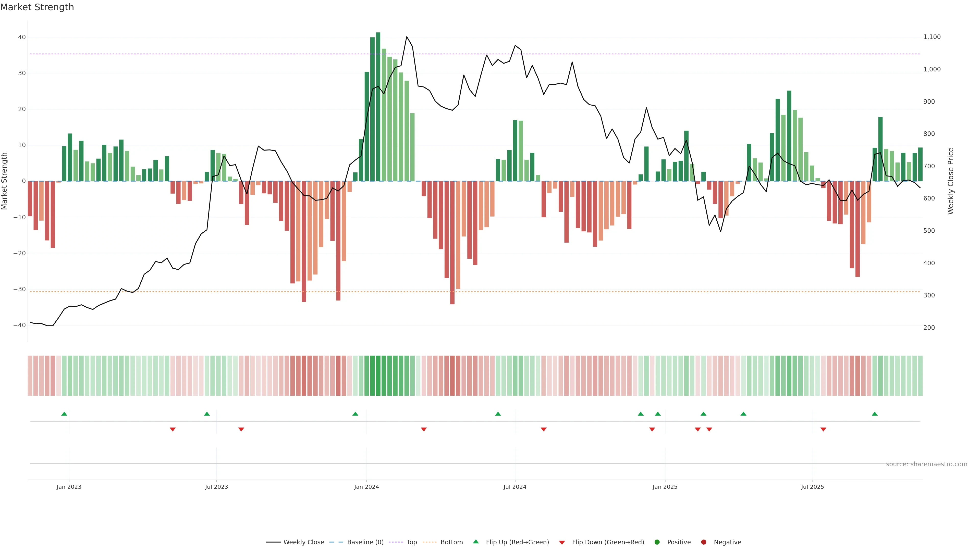Click the first green flip-up marker near Jan 2023
The height and width of the screenshot is (551, 980).
pyautogui.click(x=64, y=414)
